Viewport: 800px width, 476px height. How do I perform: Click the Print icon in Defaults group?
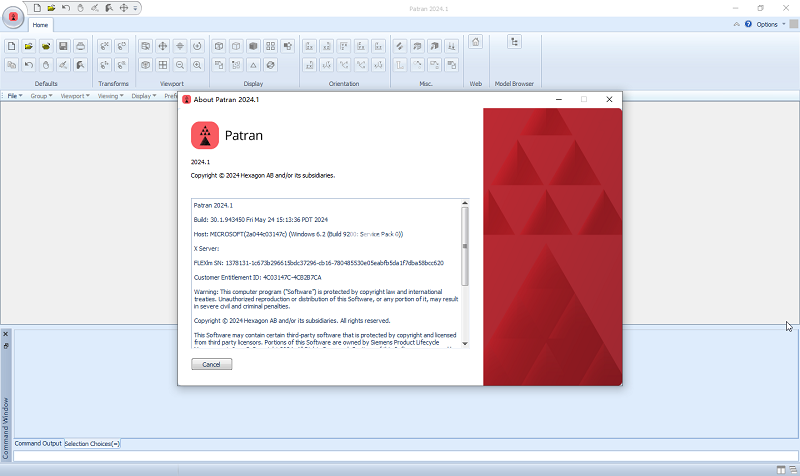[x=80, y=46]
